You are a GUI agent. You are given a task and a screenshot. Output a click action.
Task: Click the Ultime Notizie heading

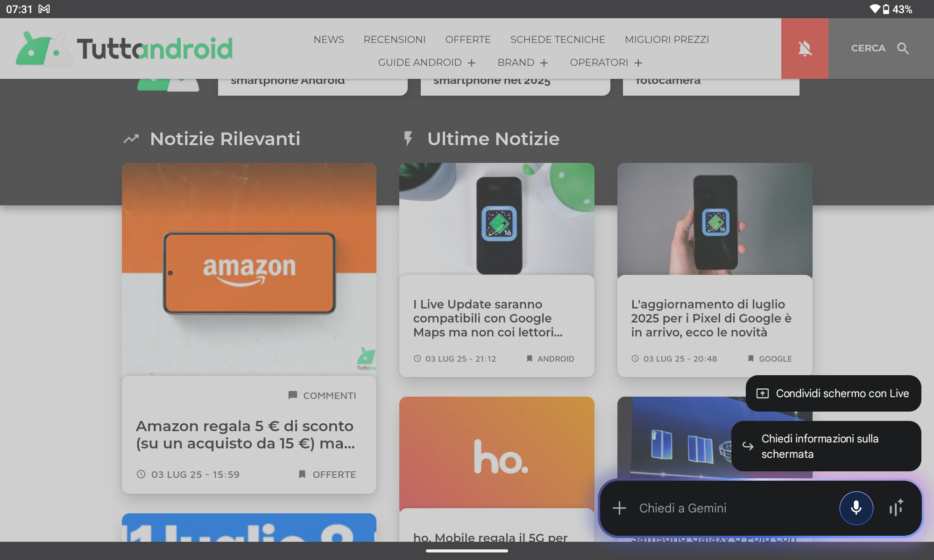(x=493, y=139)
